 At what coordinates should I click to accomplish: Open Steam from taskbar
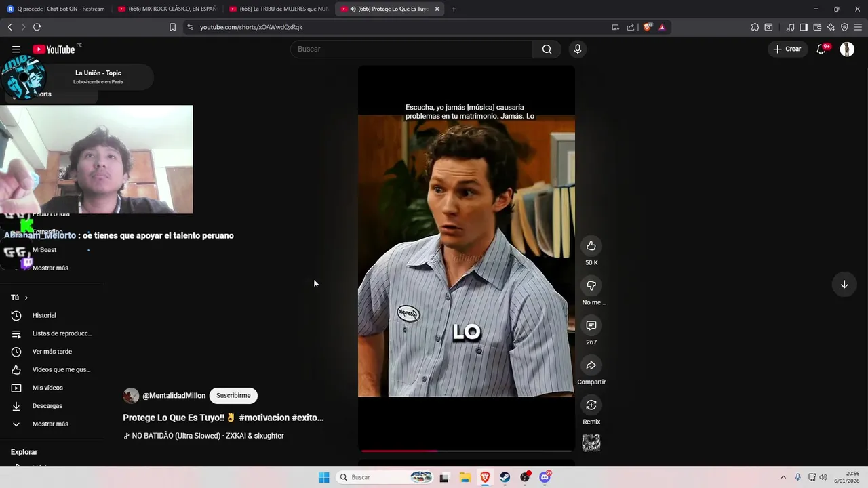pos(505,477)
